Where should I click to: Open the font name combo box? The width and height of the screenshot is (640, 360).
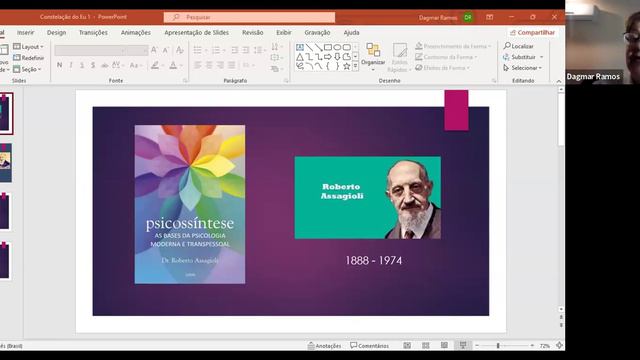pyautogui.click(x=91, y=50)
